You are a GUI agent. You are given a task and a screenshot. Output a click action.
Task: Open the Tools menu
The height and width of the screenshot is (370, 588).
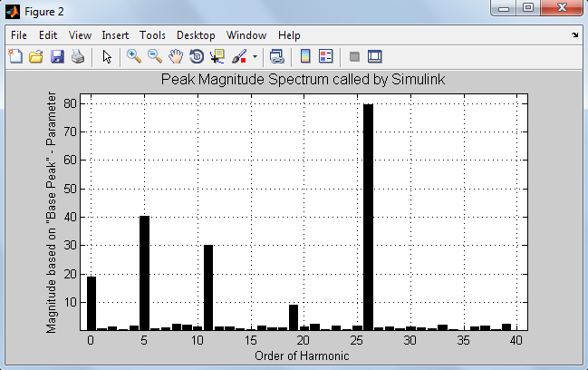152,35
